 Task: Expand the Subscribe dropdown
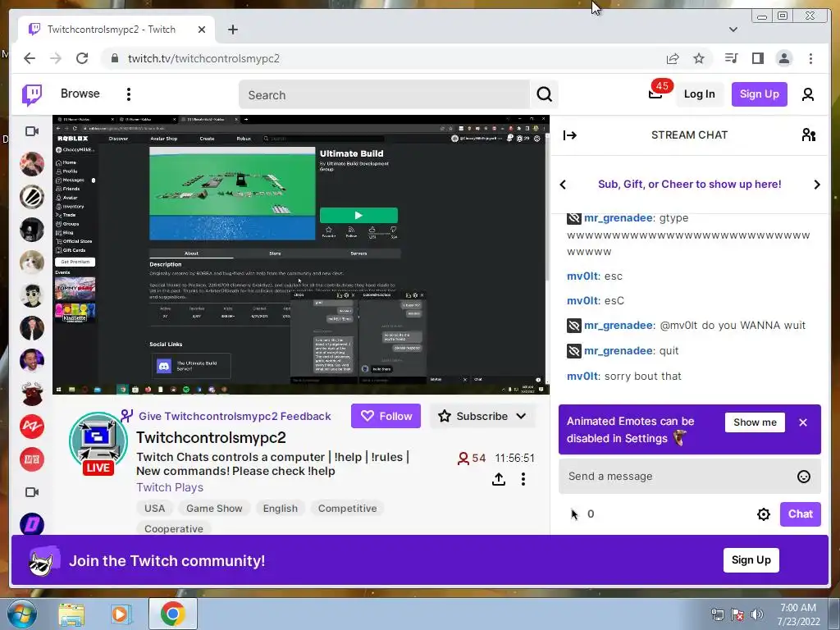coord(521,416)
